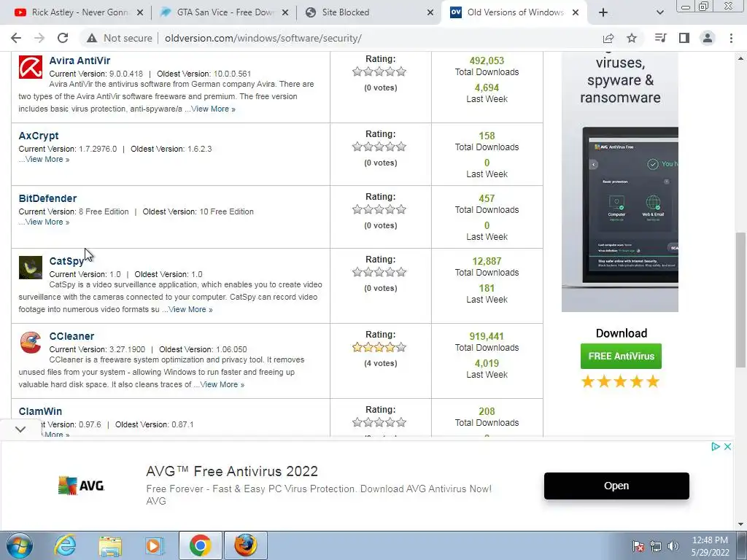
Task: Toggle the side panel icon
Action: point(684,38)
